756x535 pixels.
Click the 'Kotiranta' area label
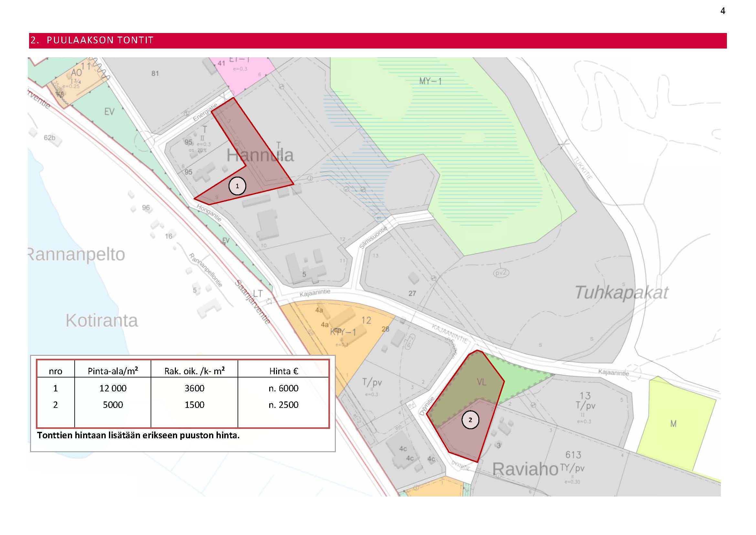(102, 321)
